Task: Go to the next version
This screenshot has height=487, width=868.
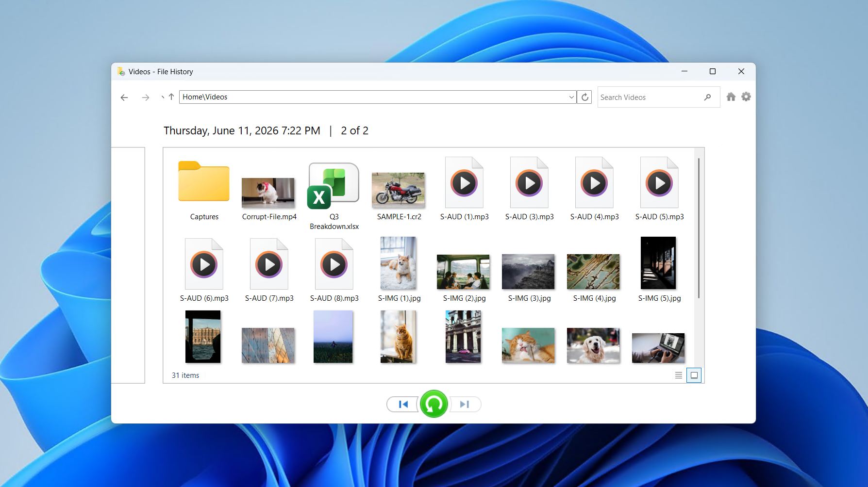Action: click(x=465, y=404)
